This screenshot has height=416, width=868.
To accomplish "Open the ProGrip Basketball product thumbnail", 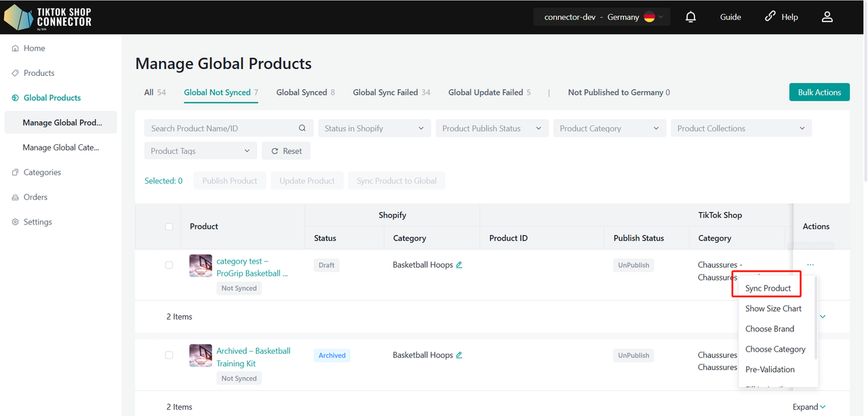I will [x=201, y=266].
